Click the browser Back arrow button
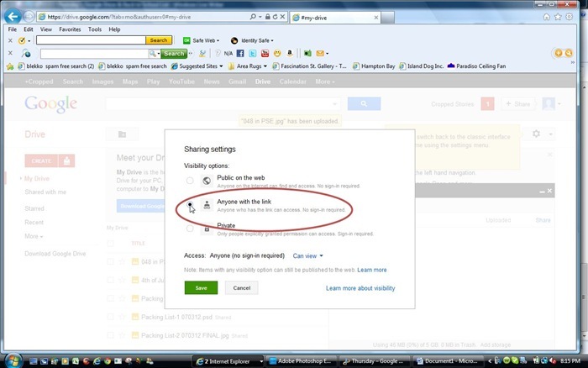This screenshot has height=368, width=588. 13,17
